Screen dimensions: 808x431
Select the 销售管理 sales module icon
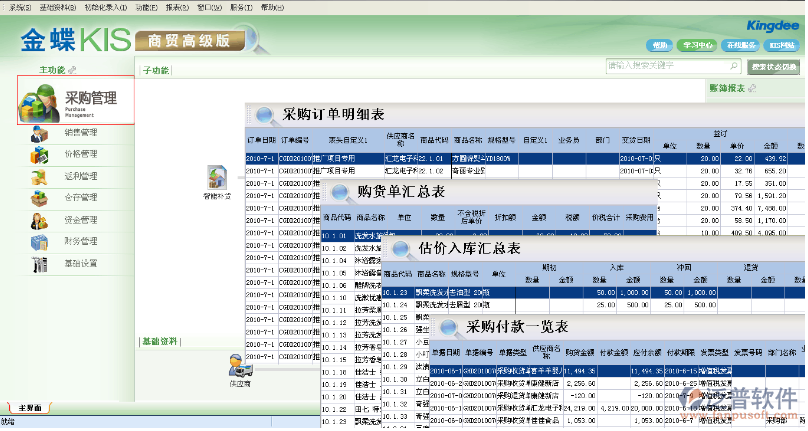[40, 133]
